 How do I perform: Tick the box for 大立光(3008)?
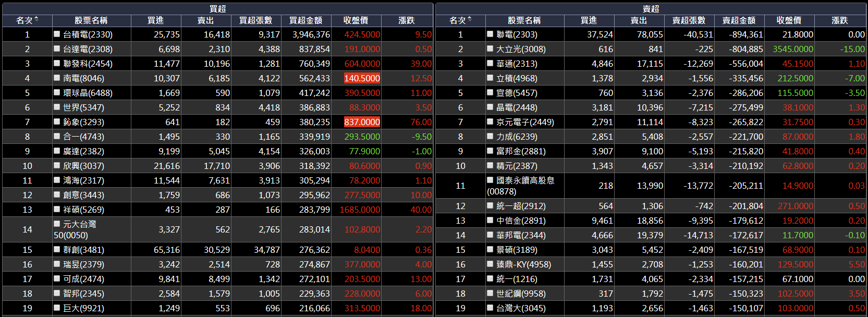coord(490,48)
